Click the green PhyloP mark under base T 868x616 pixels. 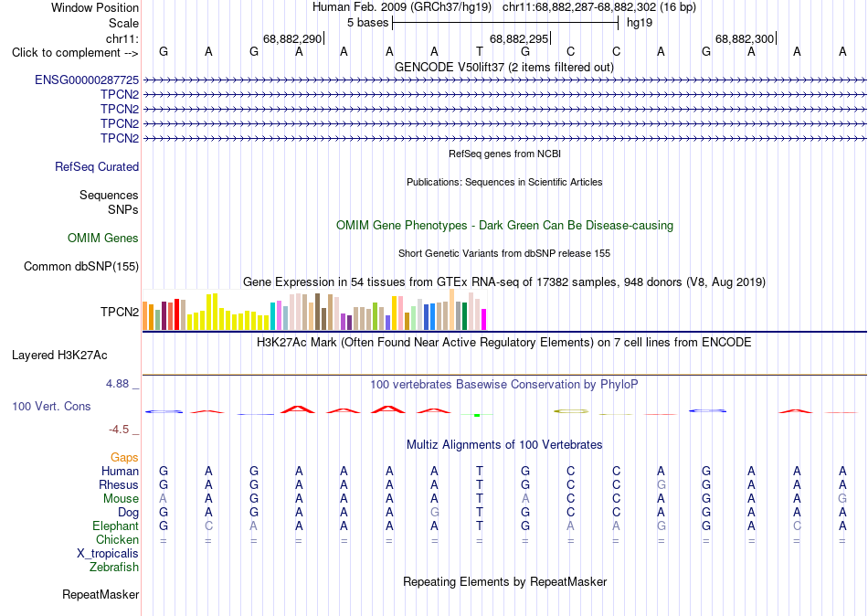[x=477, y=415]
